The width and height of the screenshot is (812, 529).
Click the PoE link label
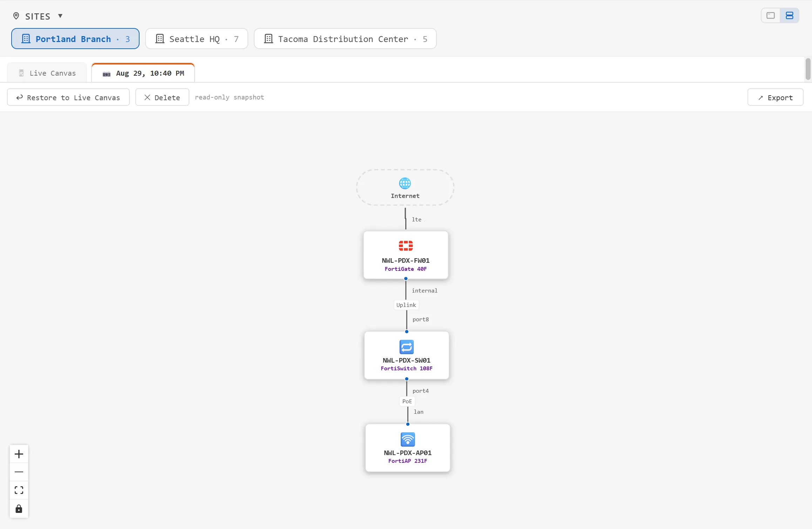[407, 401]
